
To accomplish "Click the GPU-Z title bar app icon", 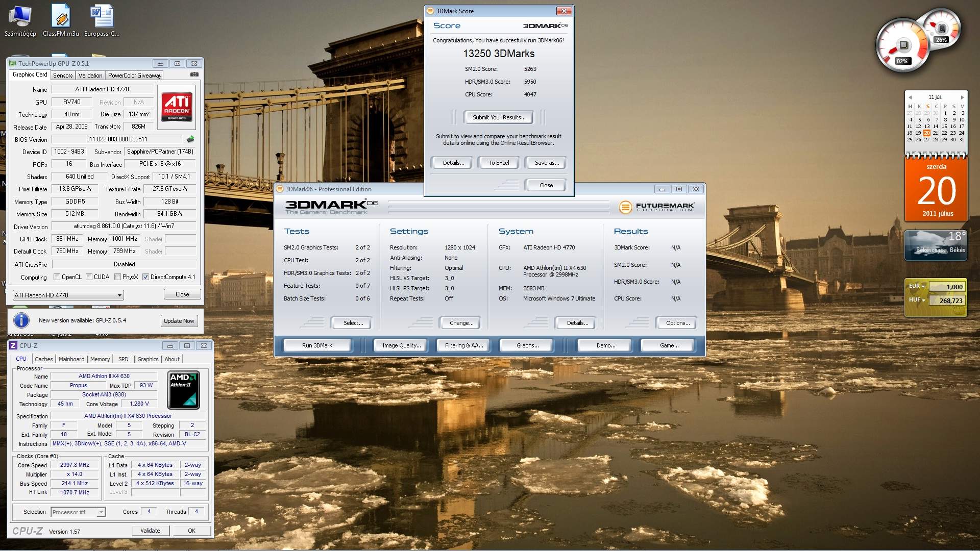I will [13, 64].
